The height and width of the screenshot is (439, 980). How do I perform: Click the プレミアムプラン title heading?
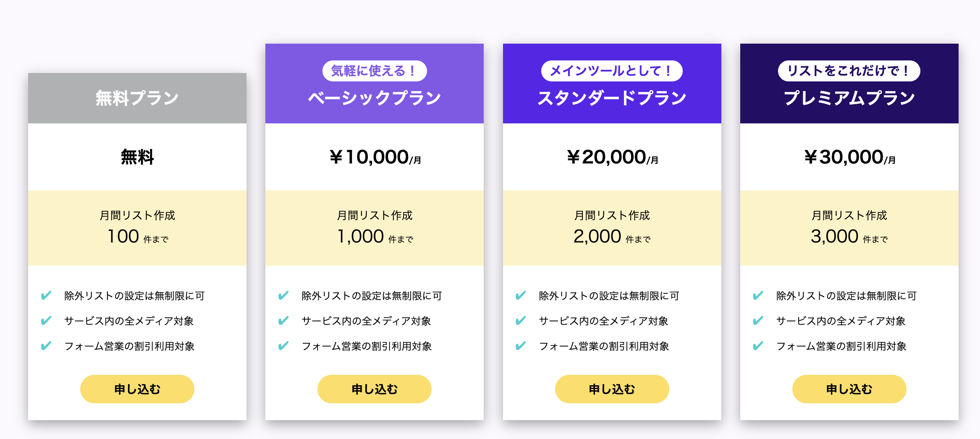point(849,98)
